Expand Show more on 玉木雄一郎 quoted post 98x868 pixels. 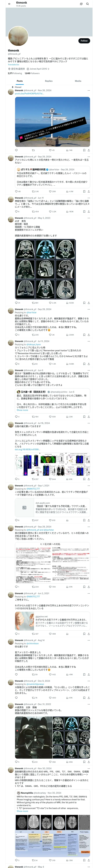pos(22,410)
